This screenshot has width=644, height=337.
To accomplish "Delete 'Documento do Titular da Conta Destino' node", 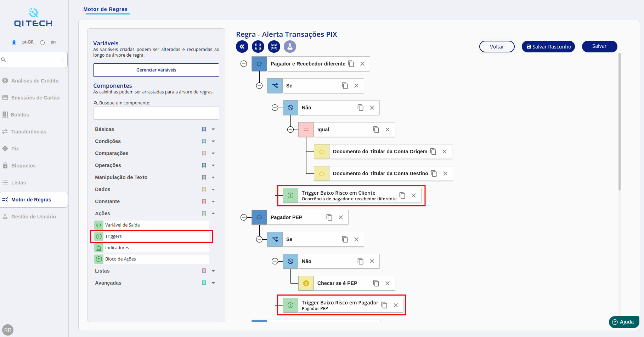I will tap(445, 173).
